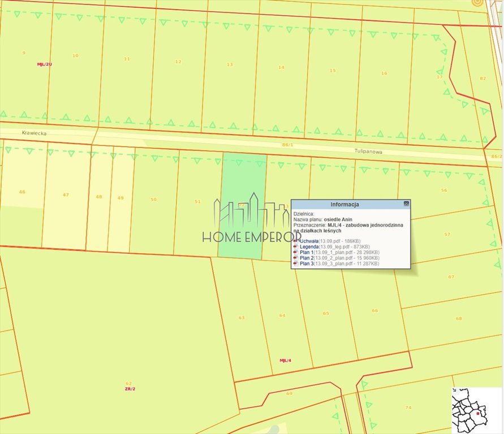Click the PDF icon beside Plan 2

(x=296, y=258)
